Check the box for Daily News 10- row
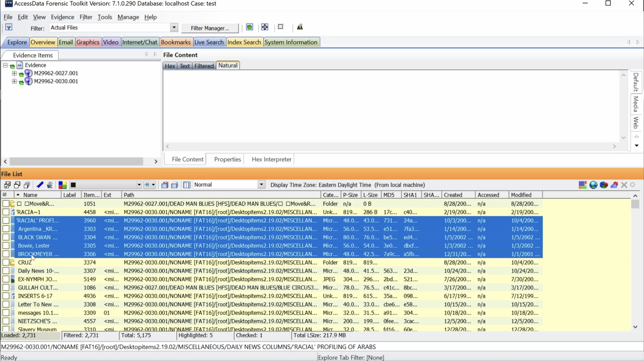 (6, 271)
